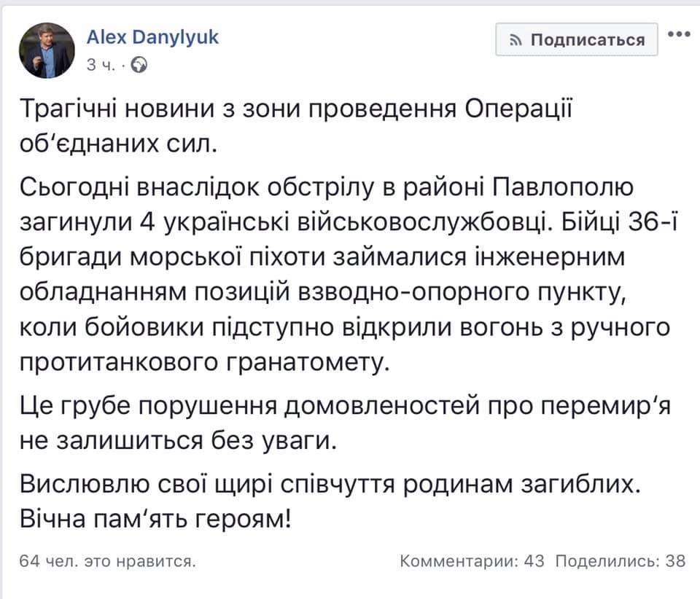
Task: Click the globe public audience icon
Action: click(141, 65)
